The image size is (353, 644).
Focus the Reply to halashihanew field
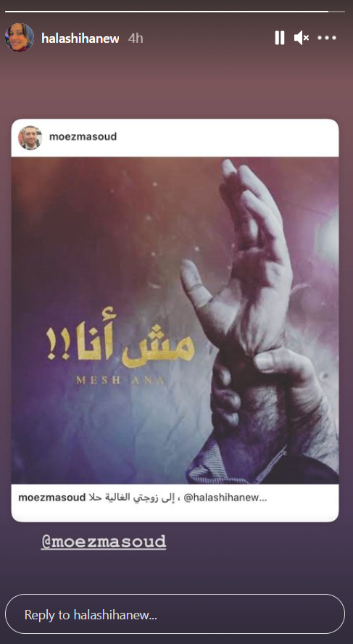175,614
